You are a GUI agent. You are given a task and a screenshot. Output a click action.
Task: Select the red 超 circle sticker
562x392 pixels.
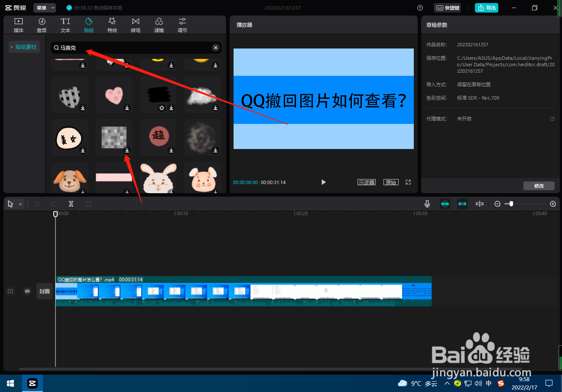(158, 137)
